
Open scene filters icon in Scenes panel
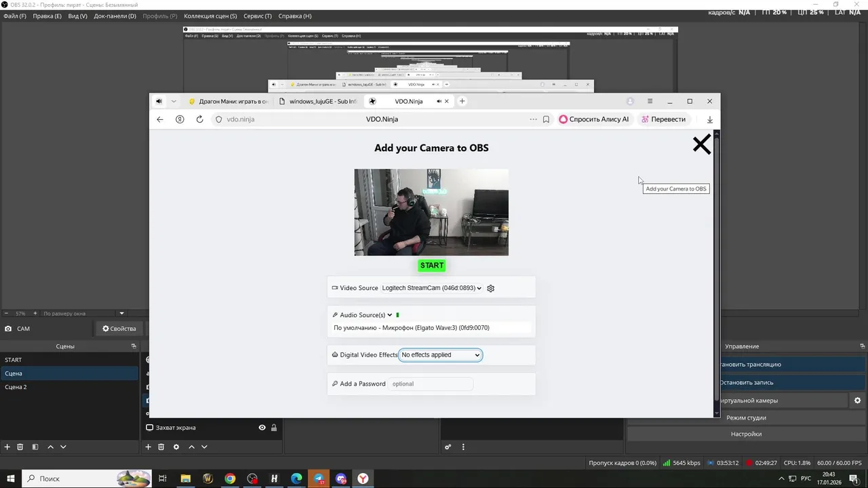point(35,447)
